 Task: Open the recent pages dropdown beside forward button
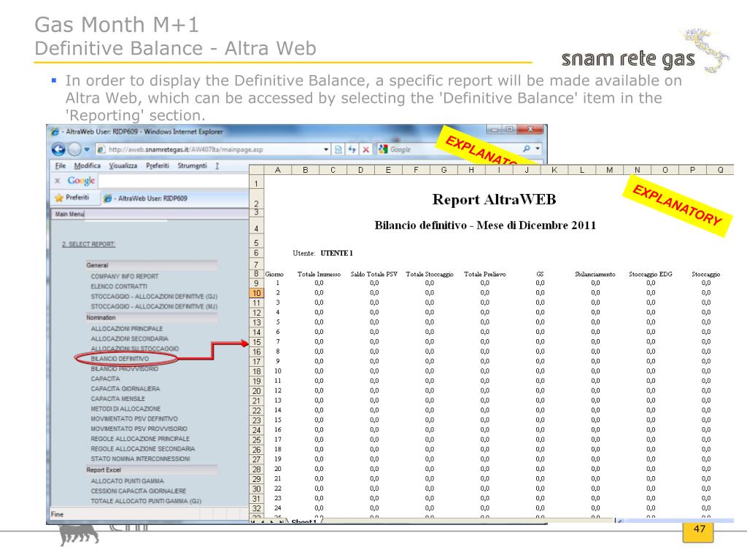87,149
